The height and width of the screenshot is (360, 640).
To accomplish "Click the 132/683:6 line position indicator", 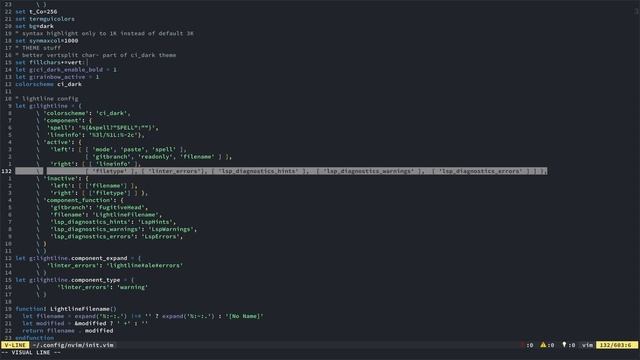I will coord(617,345).
